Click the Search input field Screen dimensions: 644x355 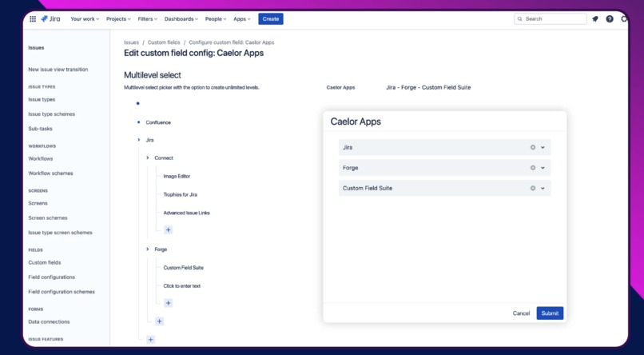551,19
